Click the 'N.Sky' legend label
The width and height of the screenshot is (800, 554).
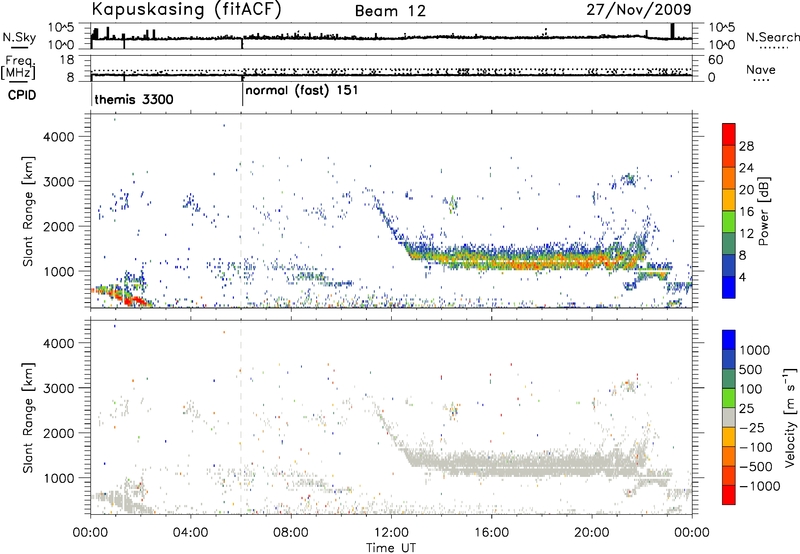[x=19, y=38]
